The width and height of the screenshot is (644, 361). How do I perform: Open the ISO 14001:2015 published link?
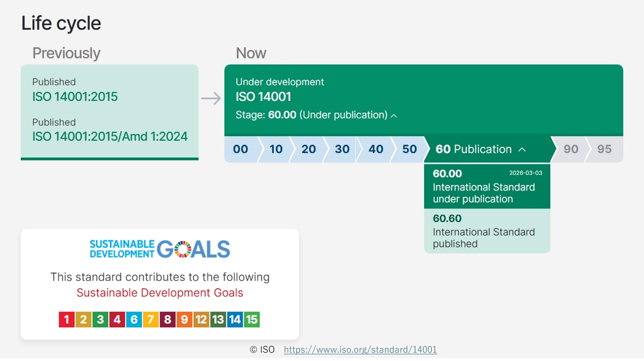pos(75,97)
